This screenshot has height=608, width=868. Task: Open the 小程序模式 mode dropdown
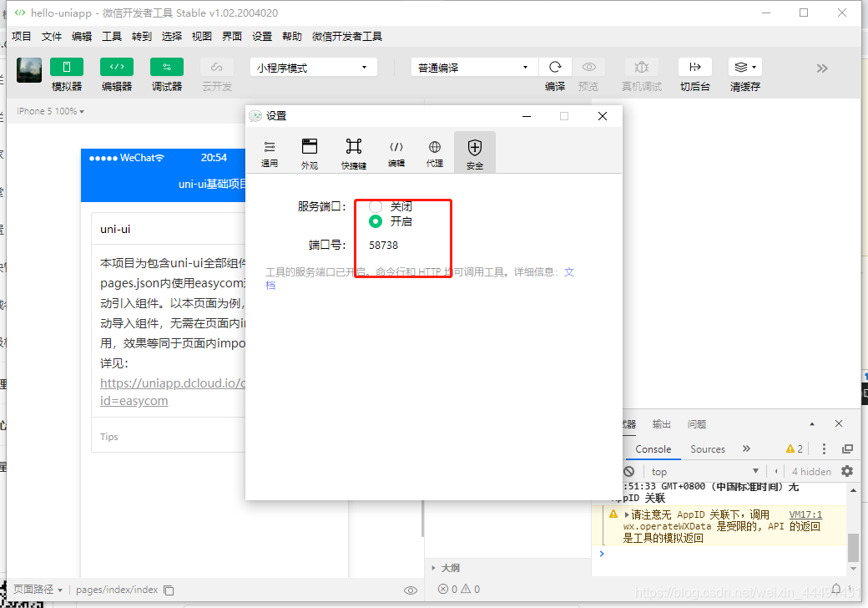coord(313,68)
